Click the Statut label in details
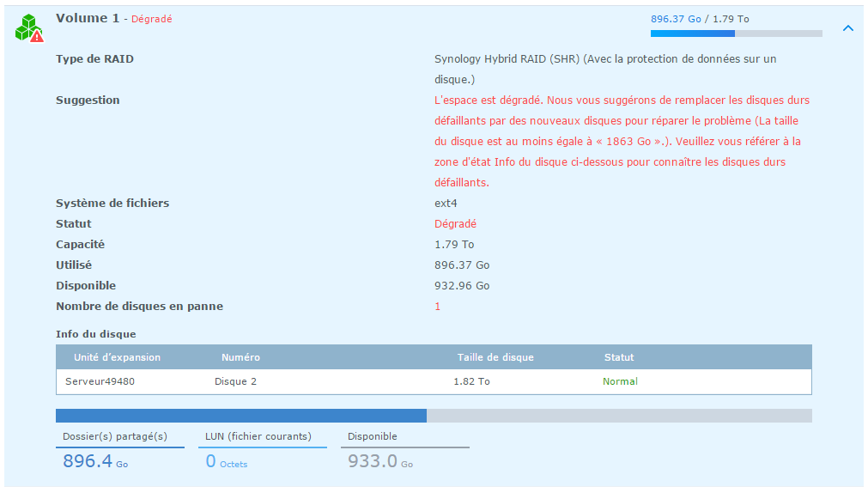Screen dimensions: 868x499 (x=74, y=224)
